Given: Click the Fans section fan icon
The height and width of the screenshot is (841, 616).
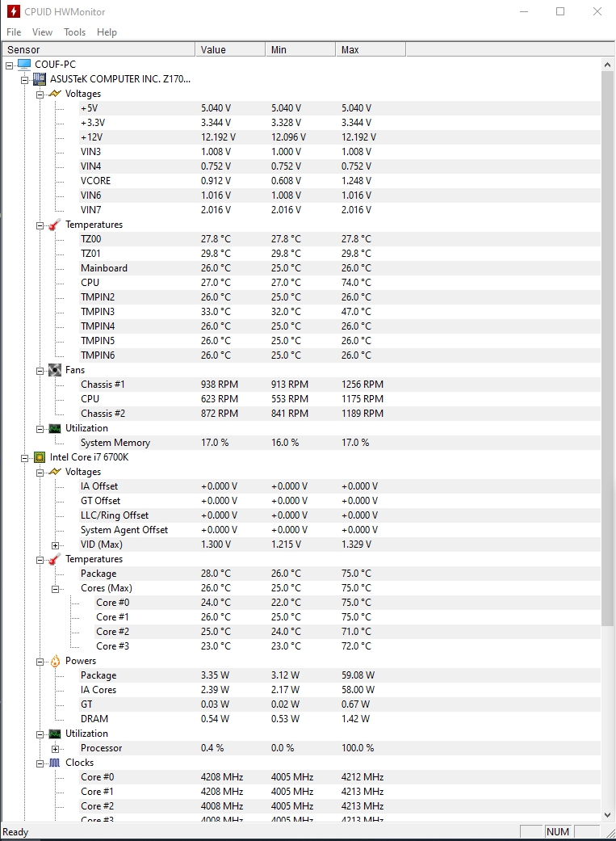Looking at the screenshot, I should (x=54, y=370).
